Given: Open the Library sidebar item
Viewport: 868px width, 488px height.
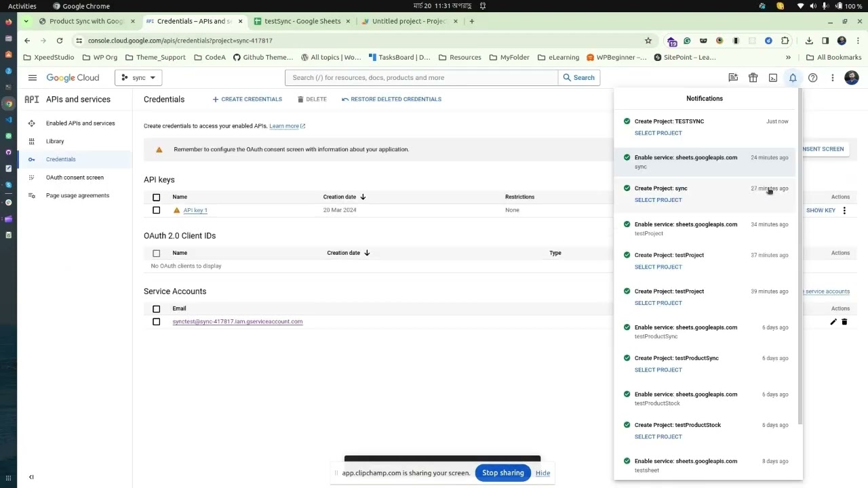Looking at the screenshot, I should pos(55,141).
